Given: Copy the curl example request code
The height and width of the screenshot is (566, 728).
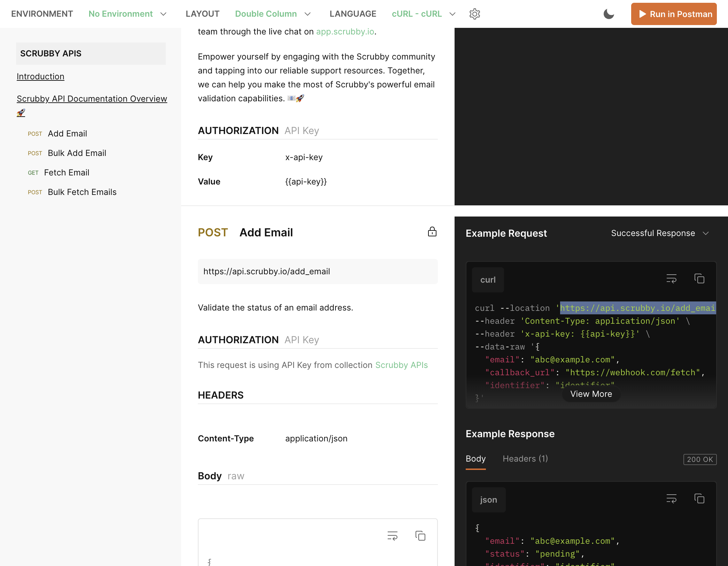Looking at the screenshot, I should point(699,279).
